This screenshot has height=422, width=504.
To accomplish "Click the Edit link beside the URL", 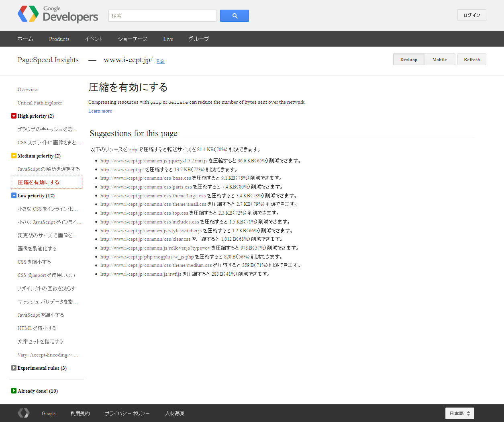I will (x=160, y=61).
